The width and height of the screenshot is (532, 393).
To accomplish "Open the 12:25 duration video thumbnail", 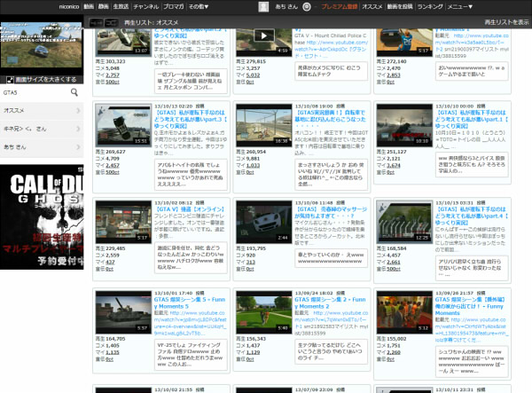I will click(404, 223).
